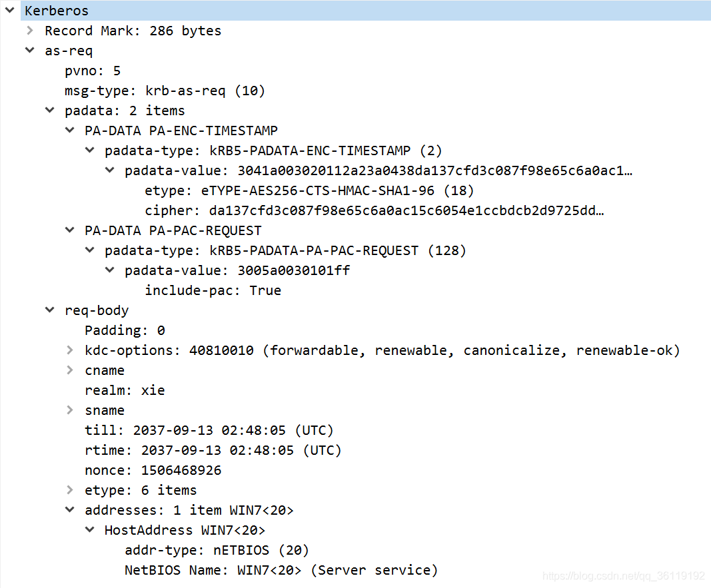Viewport: 711px width, 588px height.
Task: Select padata-type kRB5-PADATA-ENC-TIMESTAMP (2) row
Action: [x=273, y=150]
